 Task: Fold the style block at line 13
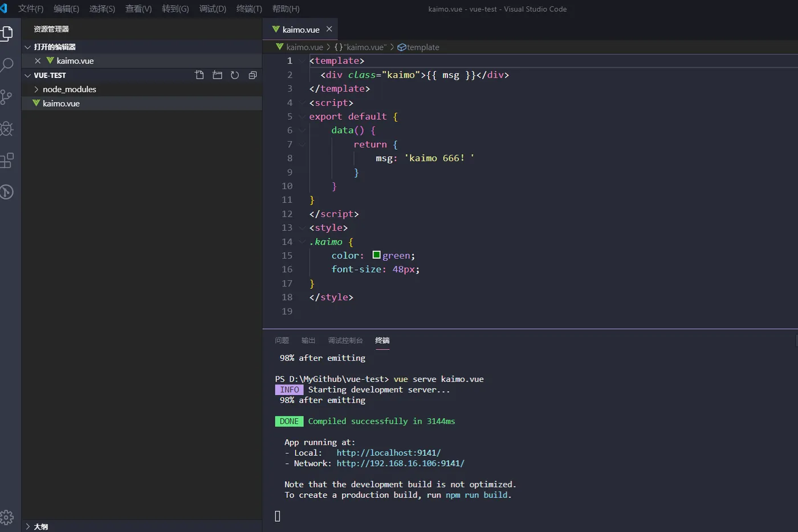(302, 228)
